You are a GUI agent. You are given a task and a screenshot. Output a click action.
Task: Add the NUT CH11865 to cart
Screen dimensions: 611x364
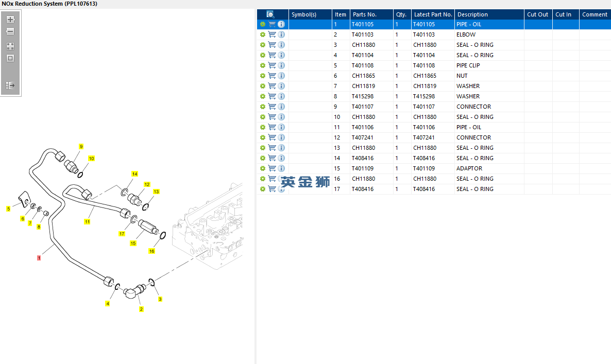tap(272, 76)
